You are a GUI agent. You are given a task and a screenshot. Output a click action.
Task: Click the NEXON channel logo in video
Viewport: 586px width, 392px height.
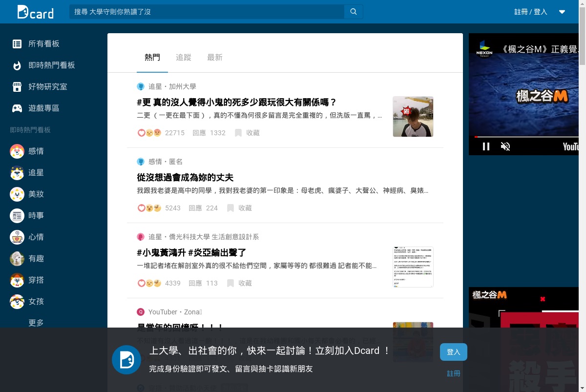[x=484, y=49]
